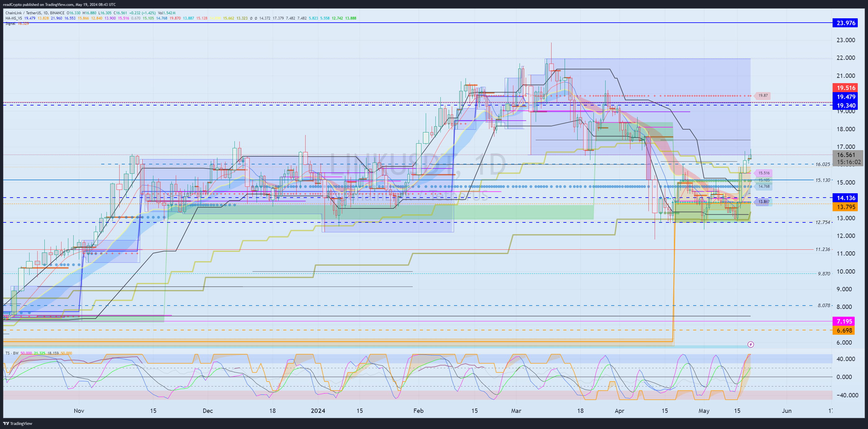Click the orange 13.795 price label
The width and height of the screenshot is (868, 429).
coord(846,207)
